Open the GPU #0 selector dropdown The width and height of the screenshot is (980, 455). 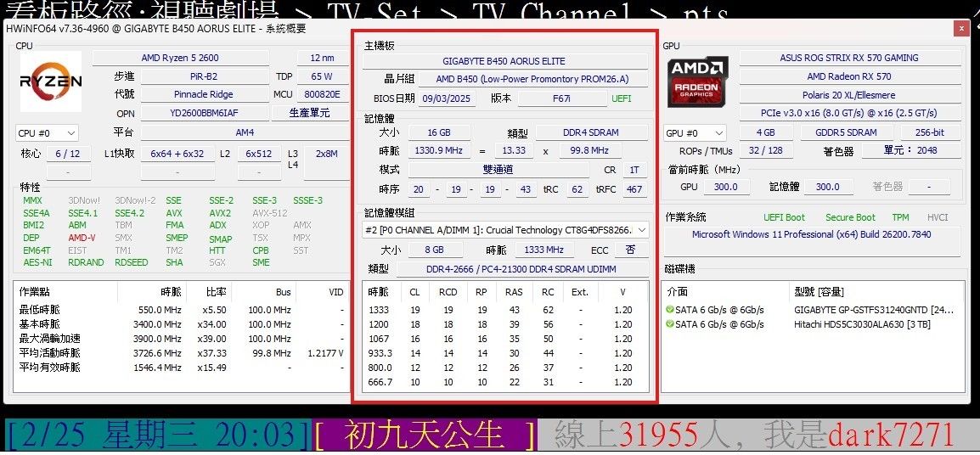tap(696, 133)
